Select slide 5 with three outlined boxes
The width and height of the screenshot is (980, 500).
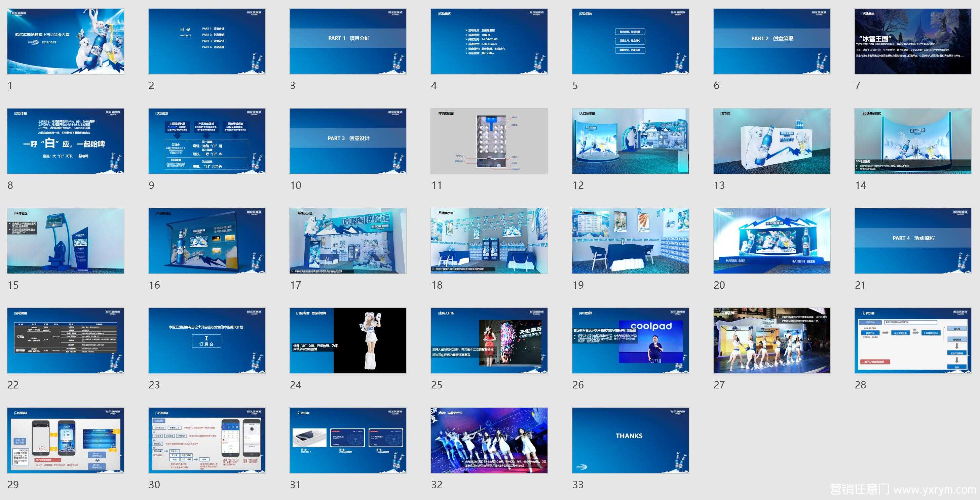pos(630,41)
